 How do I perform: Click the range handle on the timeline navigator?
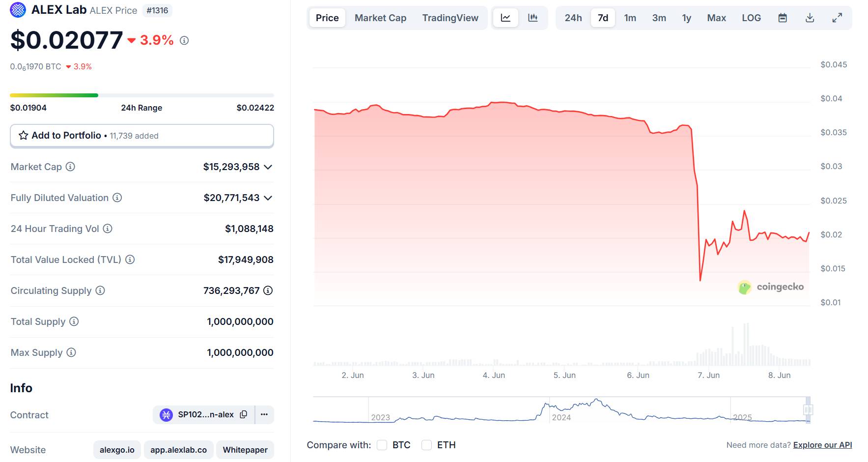[808, 409]
